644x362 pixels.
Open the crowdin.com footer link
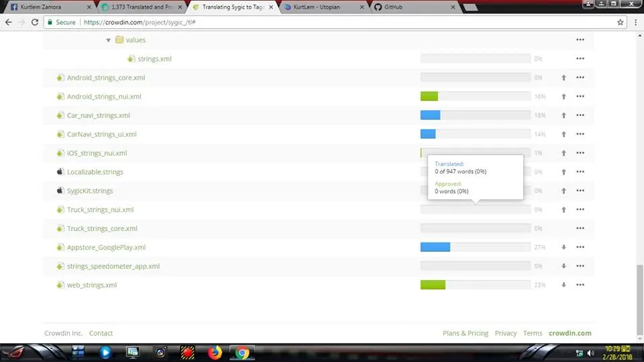(x=570, y=333)
